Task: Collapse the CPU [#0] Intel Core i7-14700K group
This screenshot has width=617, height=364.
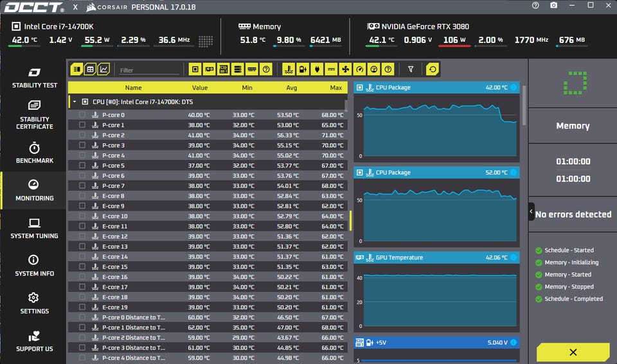Action: [x=75, y=102]
